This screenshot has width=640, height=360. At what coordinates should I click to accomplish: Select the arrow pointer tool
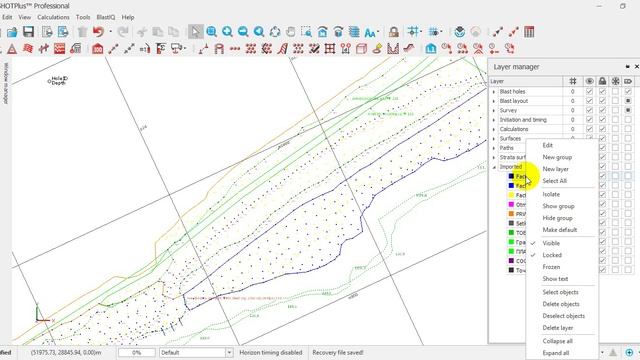tap(196, 32)
